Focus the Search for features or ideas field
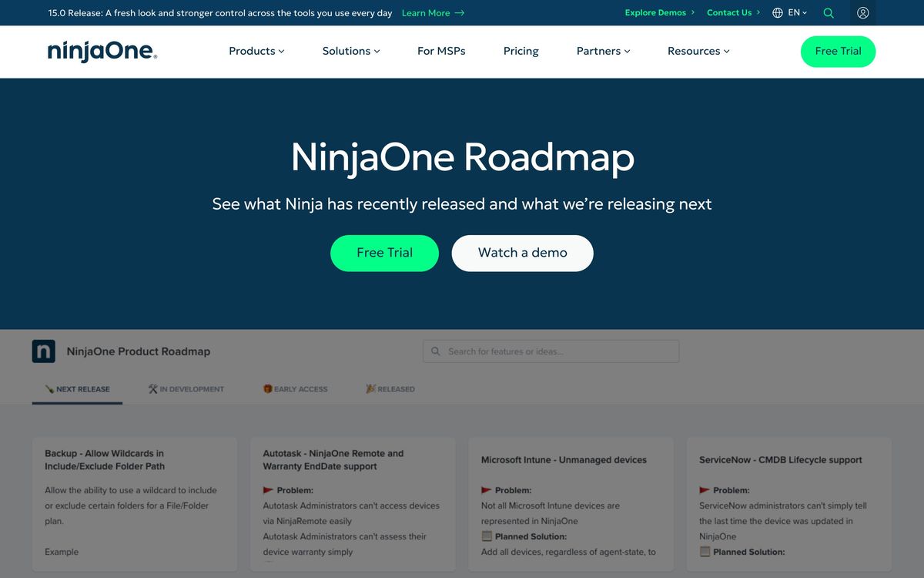This screenshot has width=924, height=578. click(551, 351)
